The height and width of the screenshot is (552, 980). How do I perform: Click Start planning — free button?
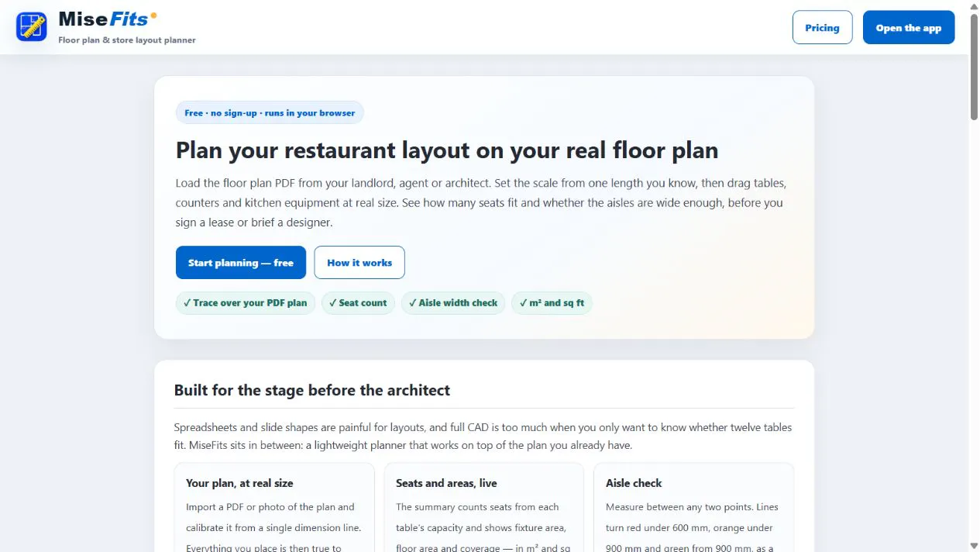click(241, 263)
